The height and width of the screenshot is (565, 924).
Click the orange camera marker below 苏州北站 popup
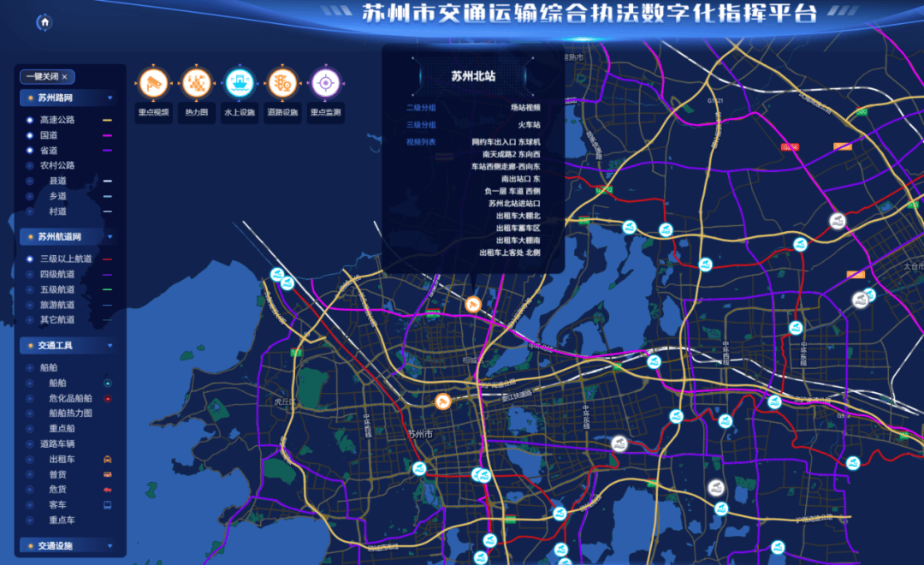pyautogui.click(x=471, y=304)
